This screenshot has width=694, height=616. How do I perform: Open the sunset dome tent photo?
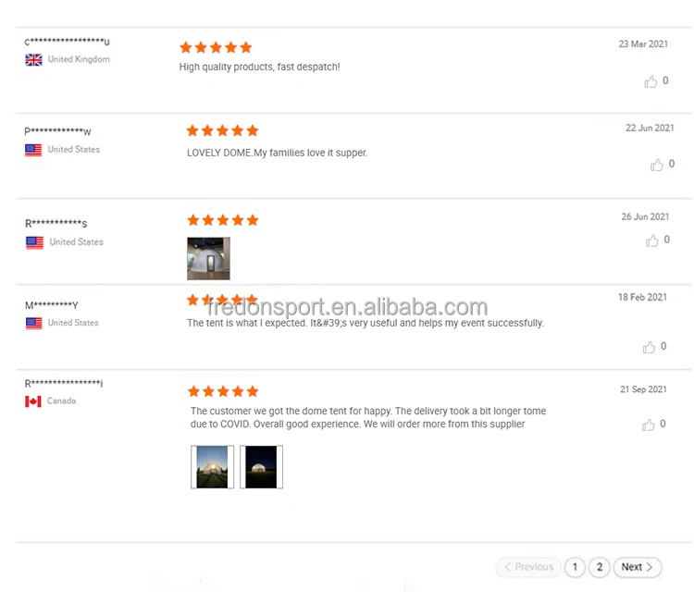click(212, 467)
